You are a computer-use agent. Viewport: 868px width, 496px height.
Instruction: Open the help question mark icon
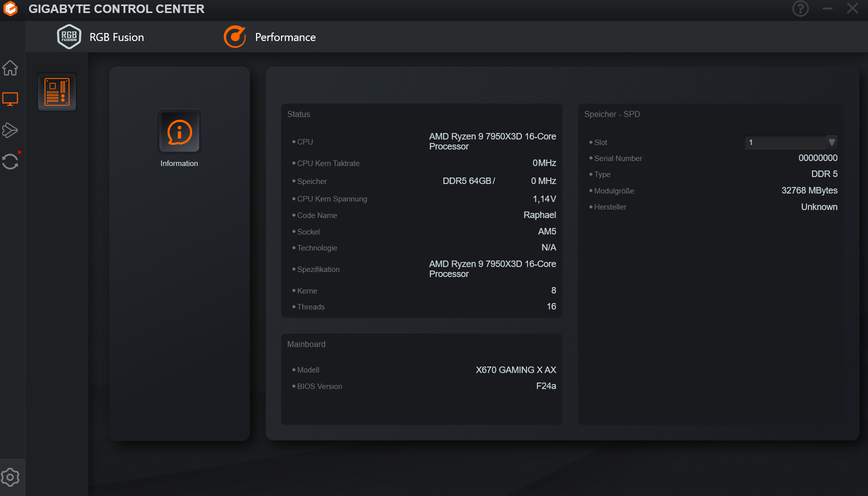(800, 8)
